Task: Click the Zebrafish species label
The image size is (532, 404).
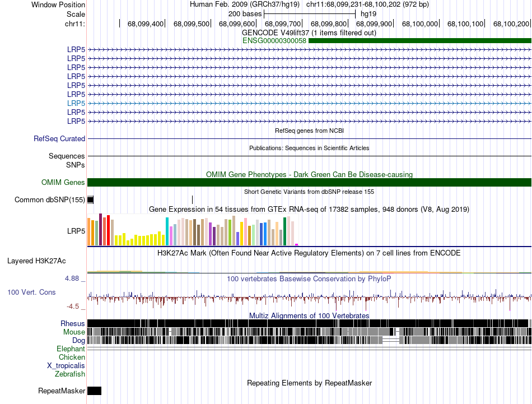Action: point(70,374)
